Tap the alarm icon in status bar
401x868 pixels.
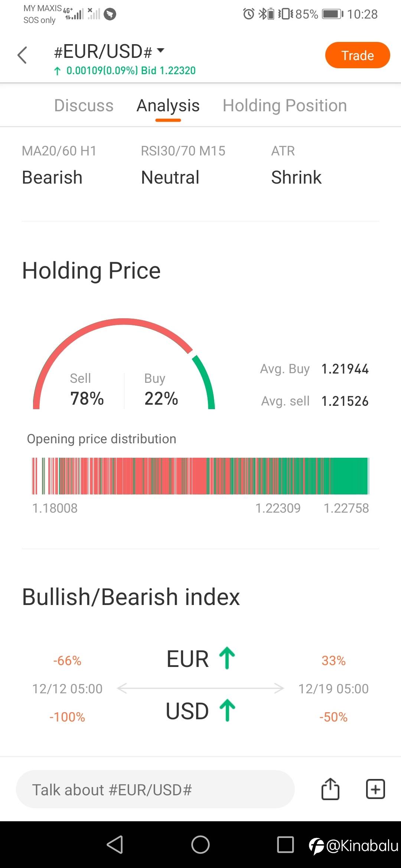pos(248,14)
